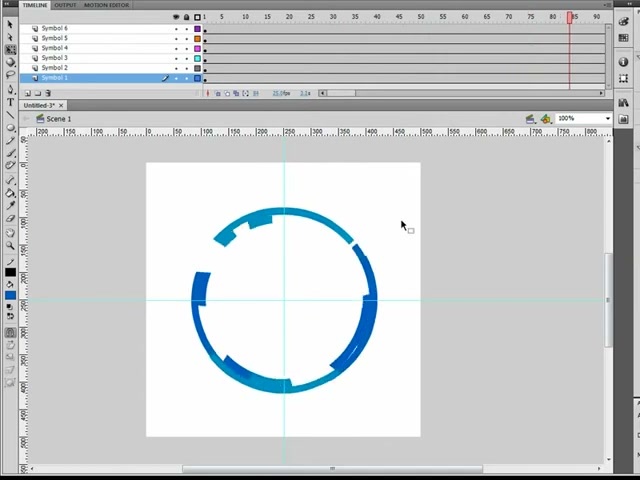Click the Black and White default colors icon
This screenshot has width=640, height=480.
tap(10, 307)
